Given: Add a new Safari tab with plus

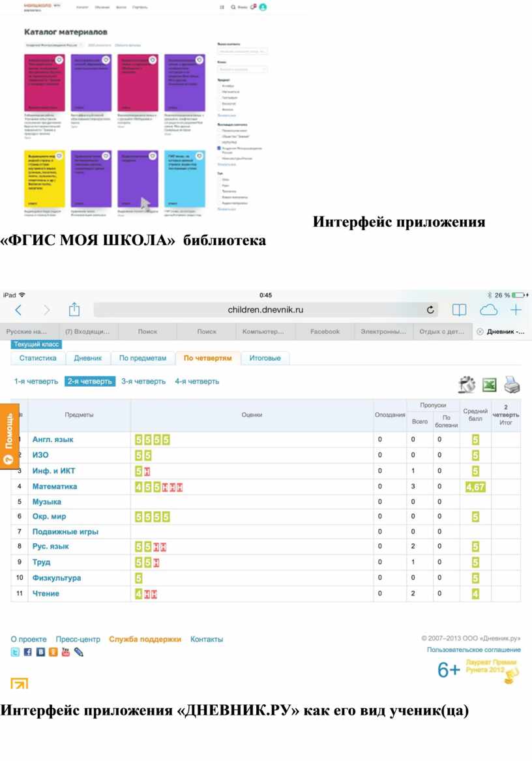Looking at the screenshot, I should 516,310.
